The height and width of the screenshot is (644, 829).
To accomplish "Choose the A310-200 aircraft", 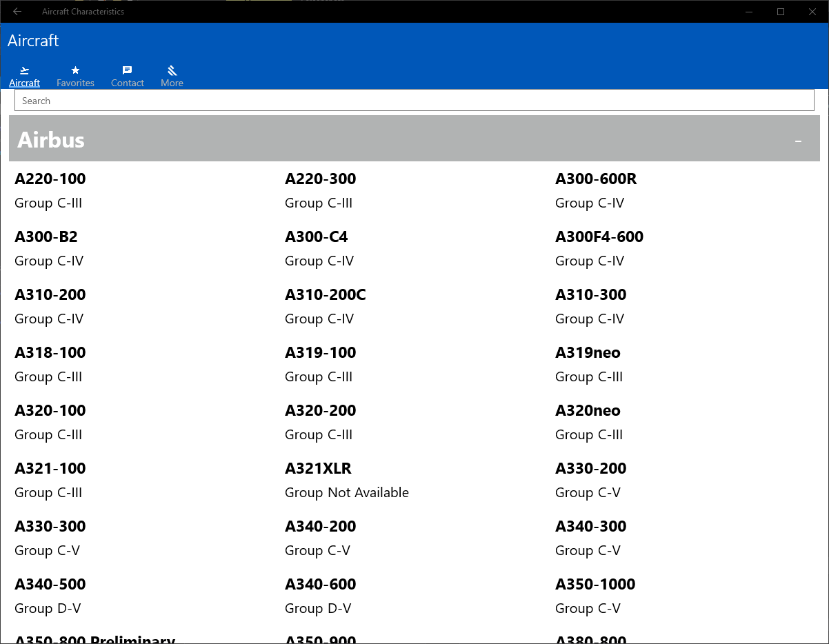I will (x=50, y=295).
